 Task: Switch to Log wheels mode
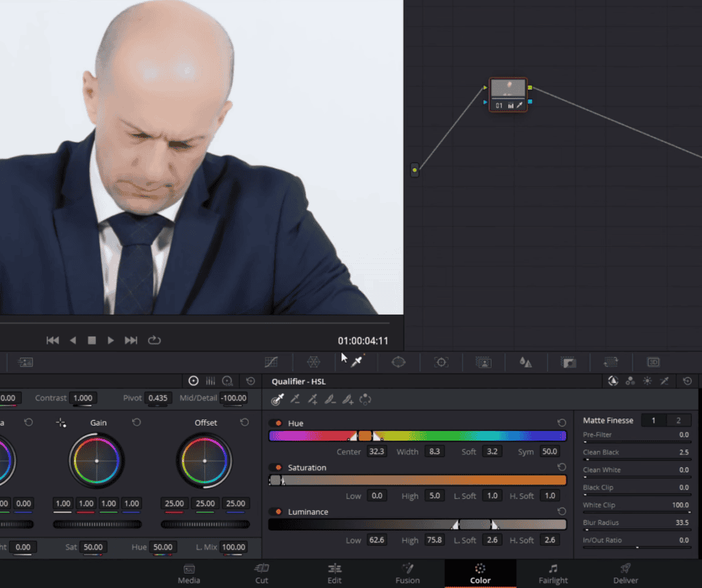[x=228, y=381]
